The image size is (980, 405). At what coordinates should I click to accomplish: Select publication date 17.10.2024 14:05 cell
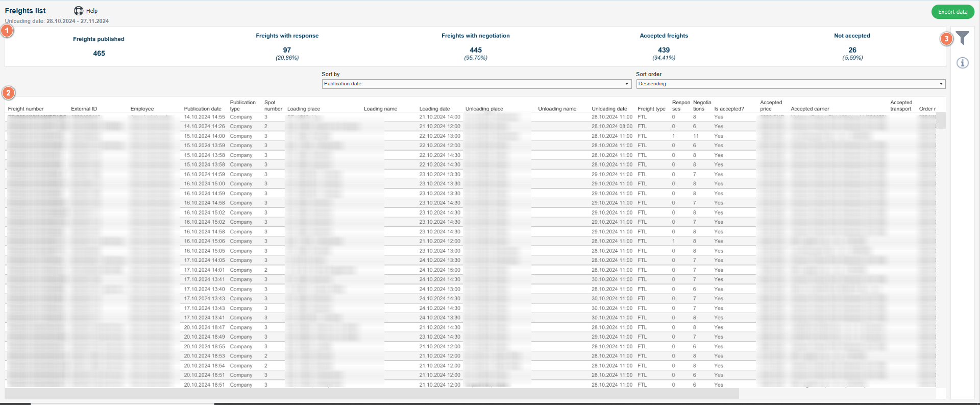(x=204, y=260)
